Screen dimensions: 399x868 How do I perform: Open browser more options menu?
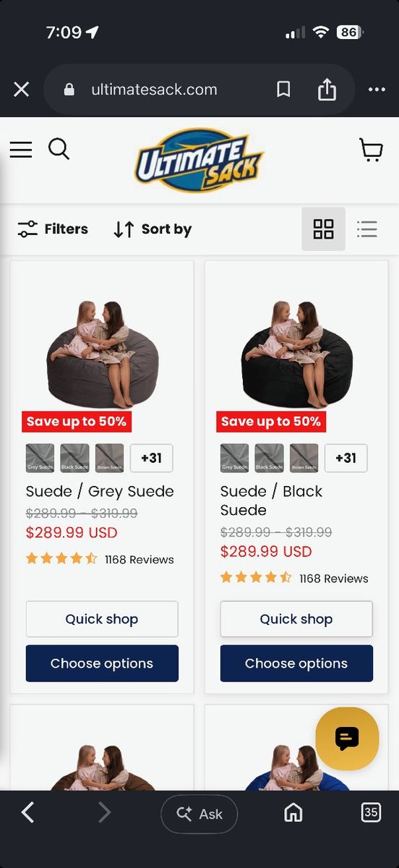377,90
